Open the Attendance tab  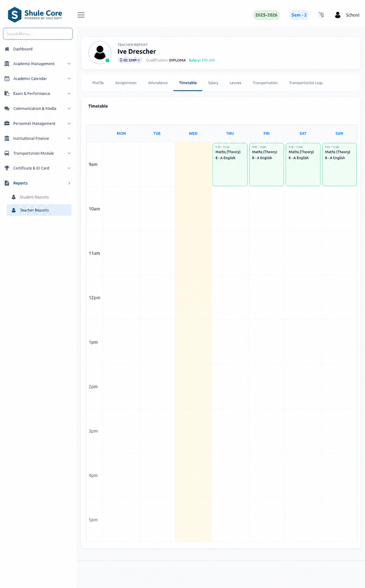[x=158, y=83]
